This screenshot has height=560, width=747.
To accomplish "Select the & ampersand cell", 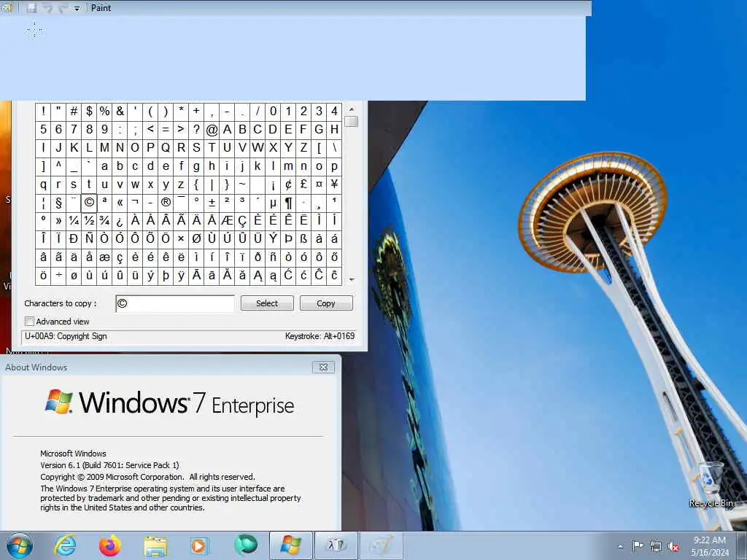I will pyautogui.click(x=120, y=111).
